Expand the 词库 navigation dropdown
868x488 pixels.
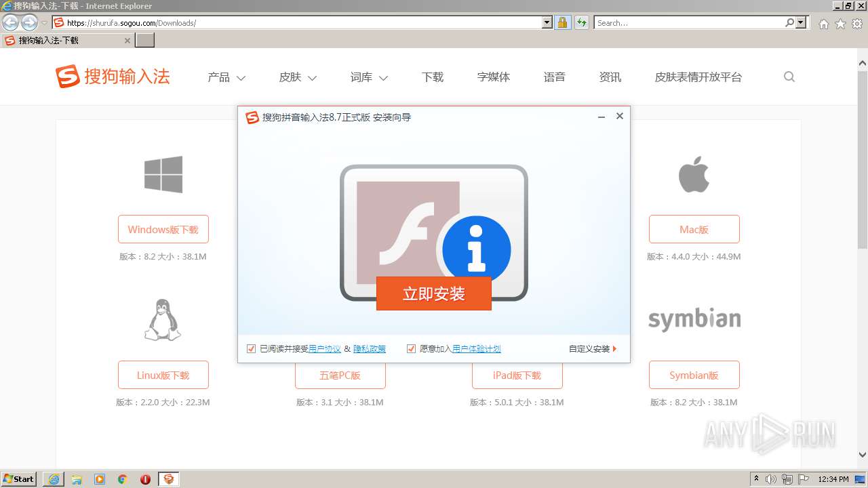coord(369,77)
